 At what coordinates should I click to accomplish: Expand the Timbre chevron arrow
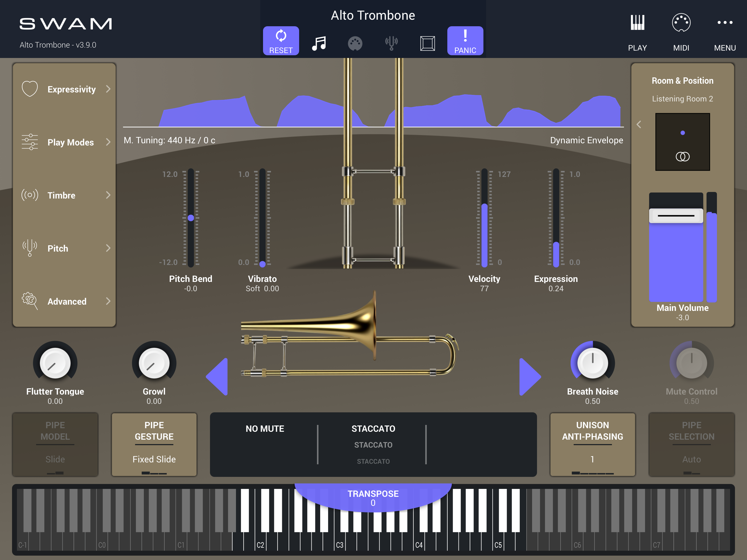108,195
